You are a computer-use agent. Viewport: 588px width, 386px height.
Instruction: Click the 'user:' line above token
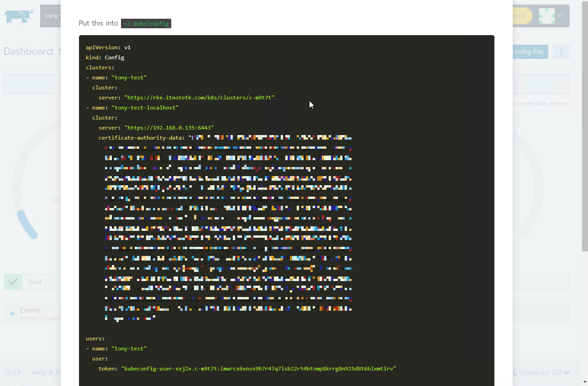[x=100, y=359]
